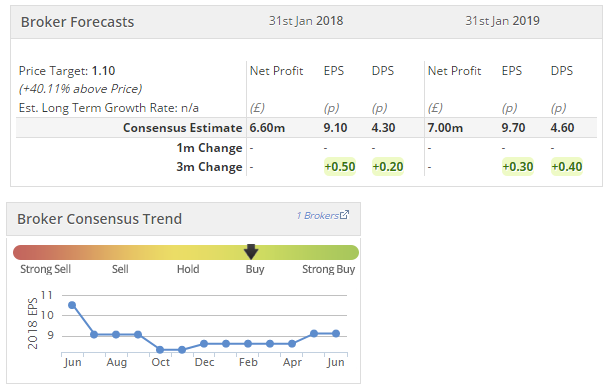Click the Strong Buy label on gauge
The image size is (607, 388).
point(329,269)
